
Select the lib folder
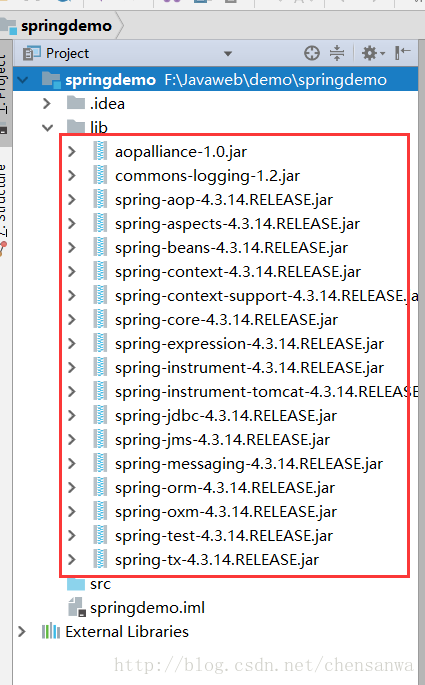click(x=99, y=128)
